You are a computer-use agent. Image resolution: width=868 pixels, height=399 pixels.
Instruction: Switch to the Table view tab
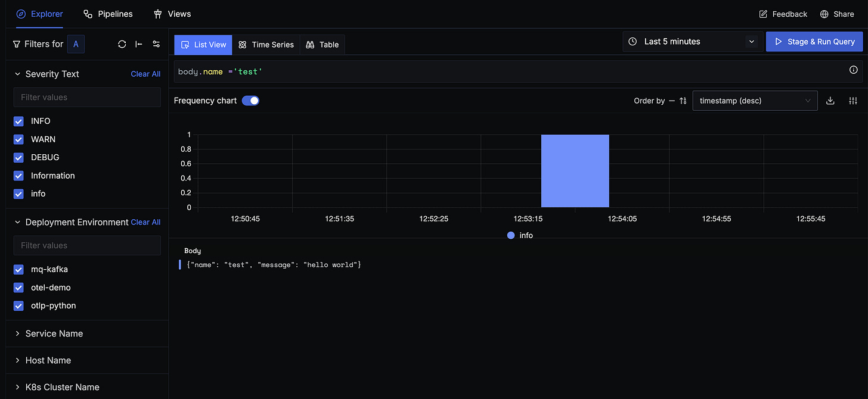(322, 45)
